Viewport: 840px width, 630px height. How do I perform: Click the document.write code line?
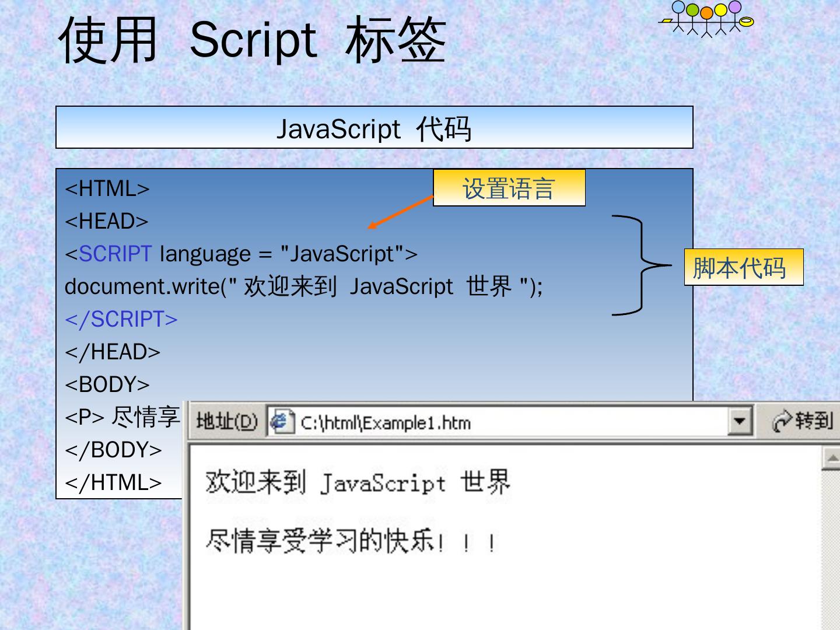(x=304, y=286)
